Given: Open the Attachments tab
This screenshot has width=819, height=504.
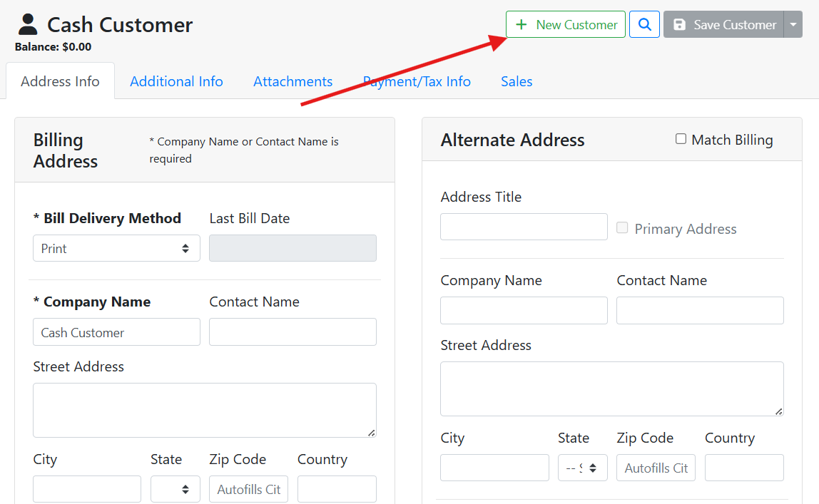Looking at the screenshot, I should coord(292,82).
